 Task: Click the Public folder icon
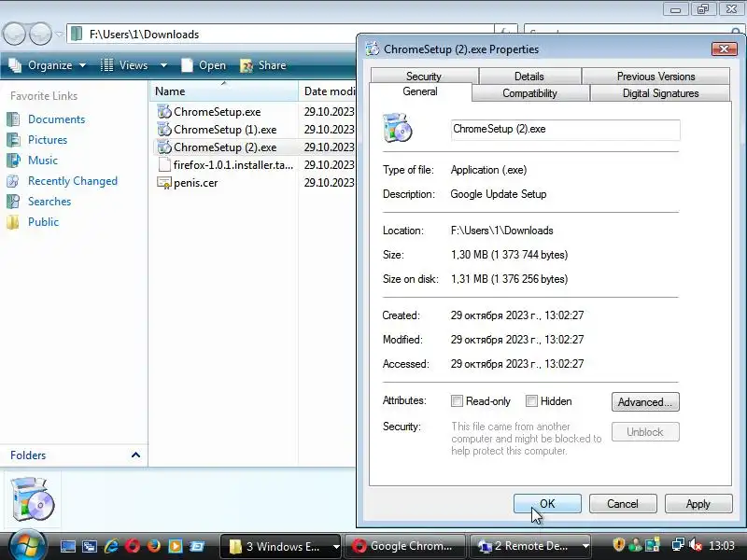pos(13,222)
